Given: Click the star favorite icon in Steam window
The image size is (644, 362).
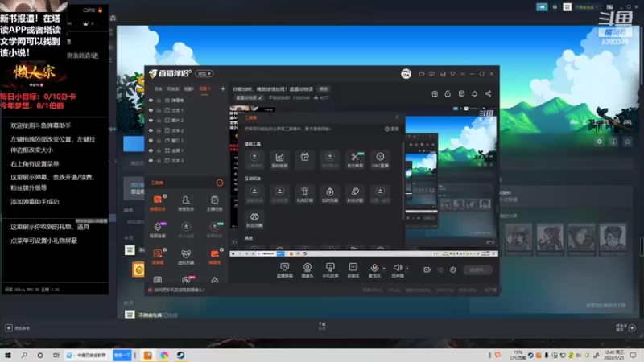Looking at the screenshot, I should tap(627, 142).
